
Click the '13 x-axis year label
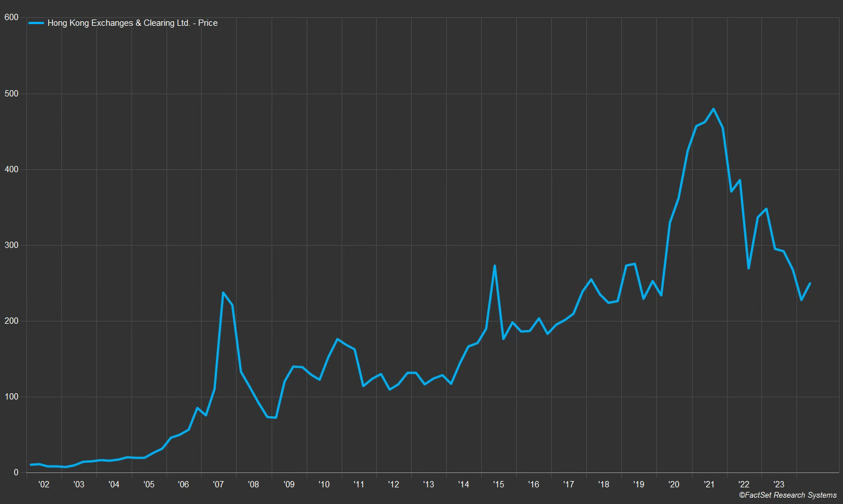(x=428, y=484)
